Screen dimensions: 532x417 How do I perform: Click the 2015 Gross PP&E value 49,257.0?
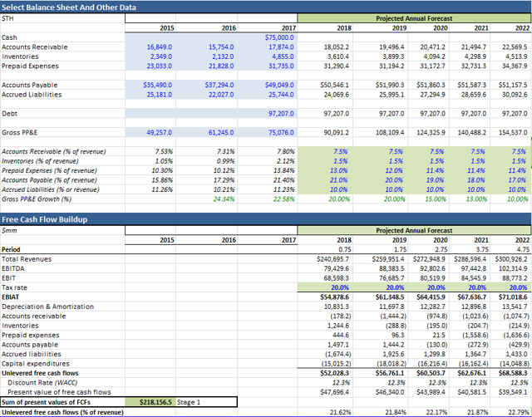click(158, 132)
